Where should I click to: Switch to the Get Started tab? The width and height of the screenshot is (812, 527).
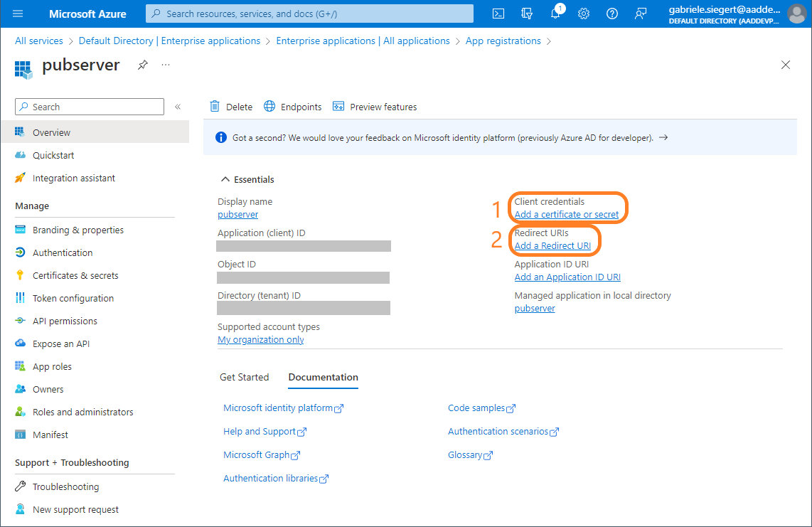pos(244,377)
